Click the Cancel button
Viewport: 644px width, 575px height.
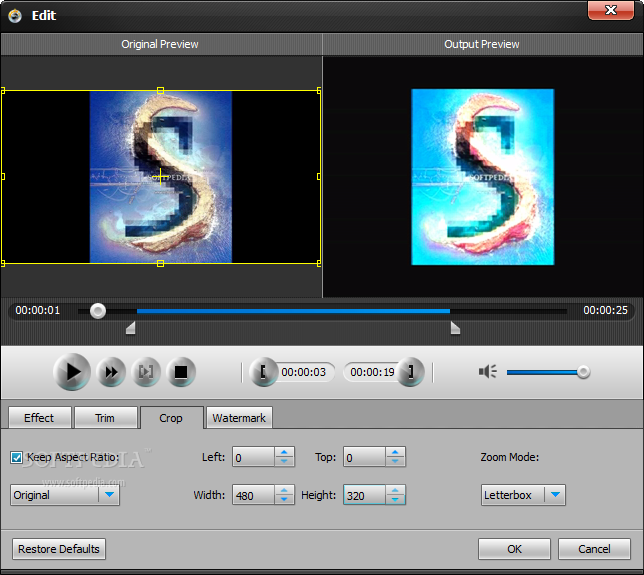(594, 549)
